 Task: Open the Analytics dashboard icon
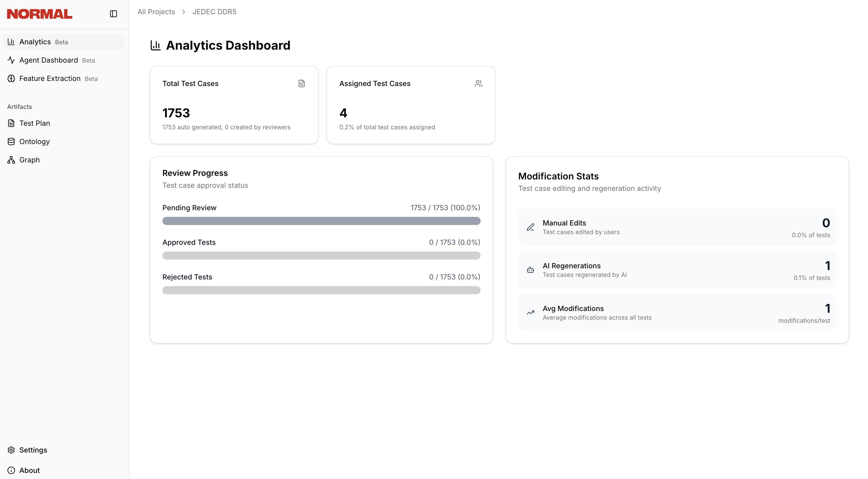pos(11,41)
